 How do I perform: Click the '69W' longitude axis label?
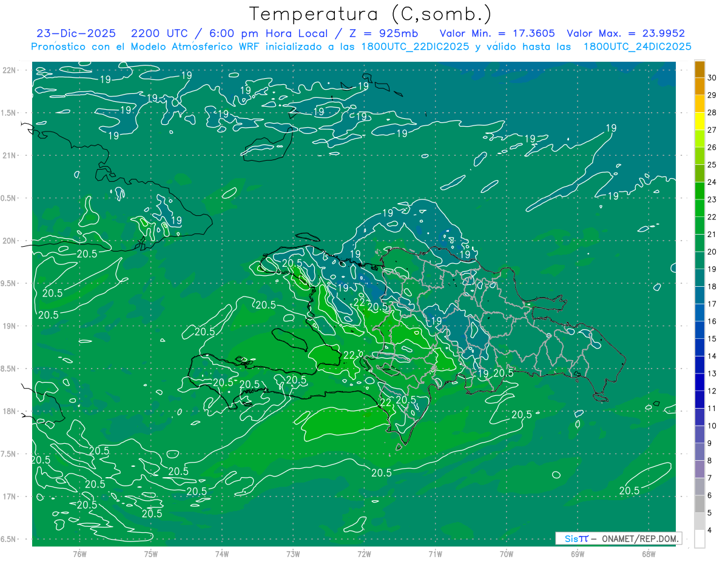click(x=578, y=554)
